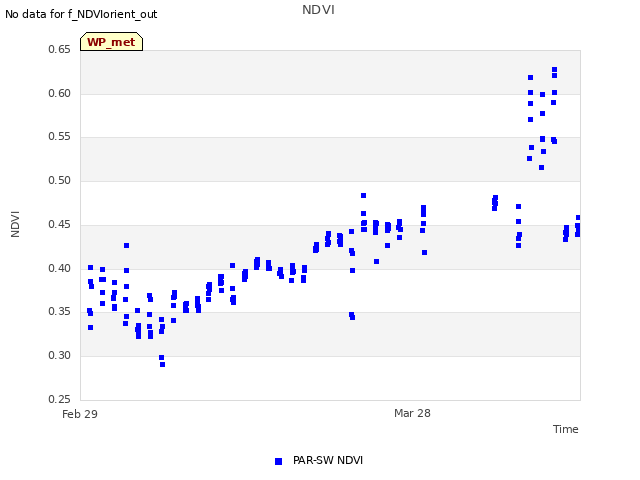Image resolution: width=640 pixels, height=480 pixels.
Task: Click the Feb 29 x-axis label
Action: point(80,414)
